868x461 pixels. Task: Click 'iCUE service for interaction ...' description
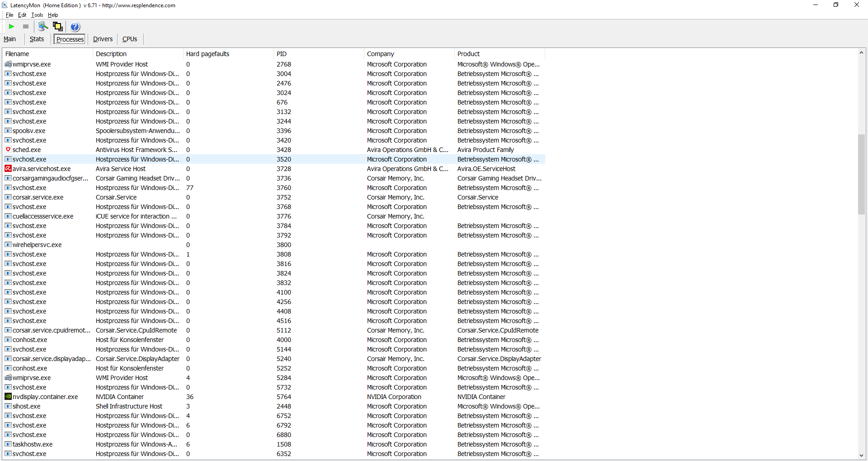[x=136, y=216]
